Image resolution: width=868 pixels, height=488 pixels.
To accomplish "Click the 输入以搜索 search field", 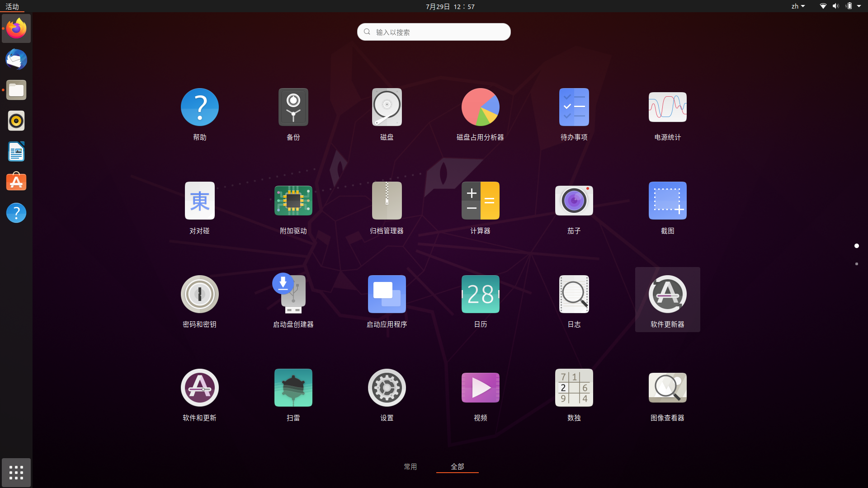I will 434,32.
